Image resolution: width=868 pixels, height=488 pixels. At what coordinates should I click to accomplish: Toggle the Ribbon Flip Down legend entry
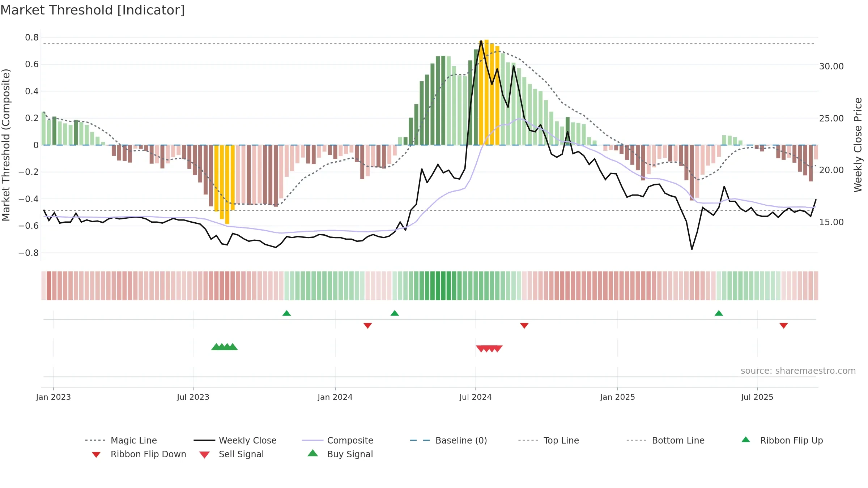(139, 454)
